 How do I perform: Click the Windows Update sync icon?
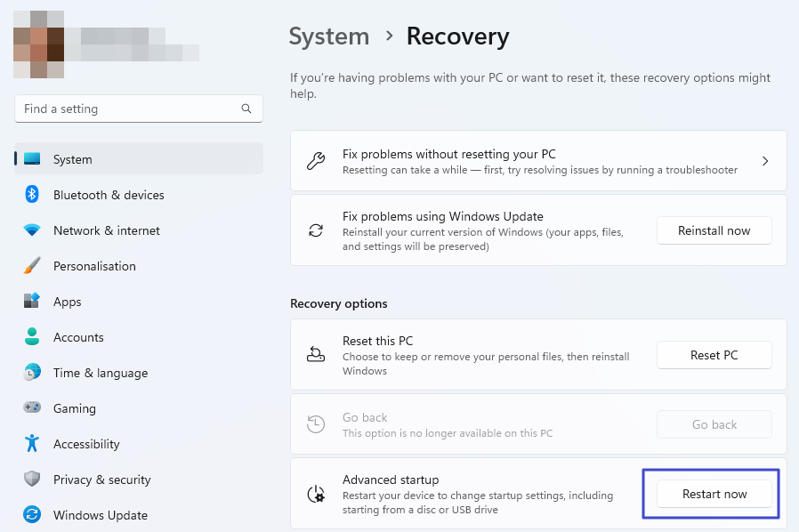pyautogui.click(x=32, y=515)
